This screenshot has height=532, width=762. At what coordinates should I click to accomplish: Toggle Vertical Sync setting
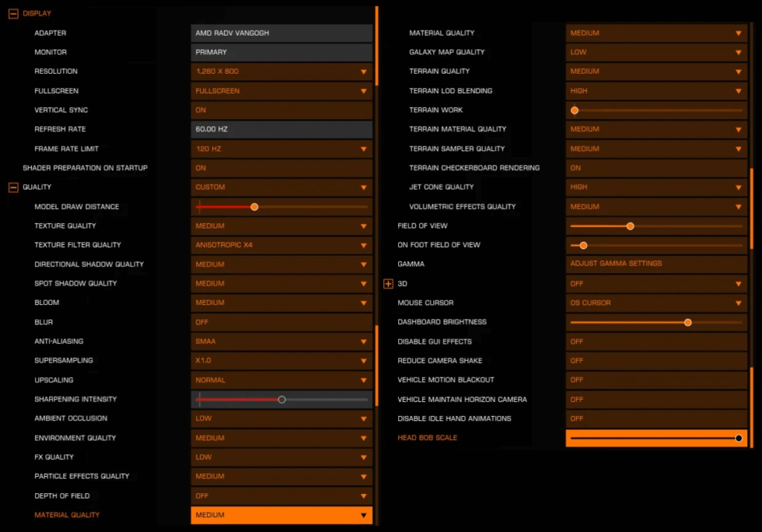tap(281, 110)
